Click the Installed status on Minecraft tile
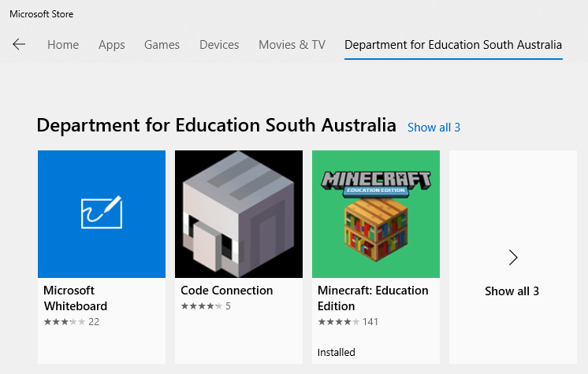This screenshot has height=374, width=588. point(336,352)
